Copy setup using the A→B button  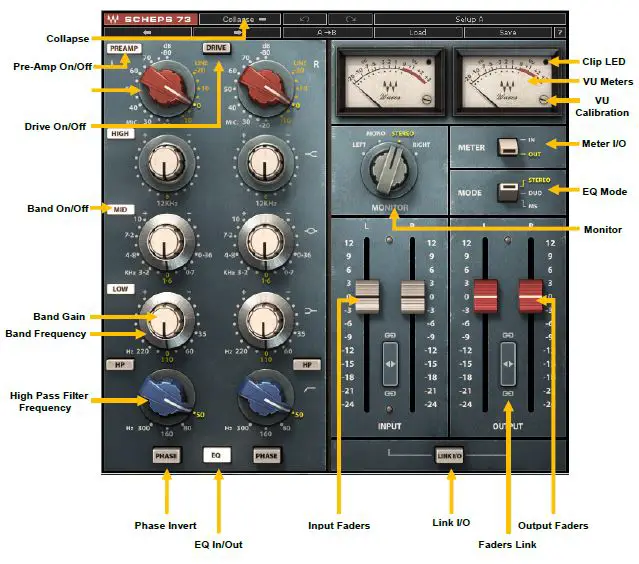click(327, 32)
